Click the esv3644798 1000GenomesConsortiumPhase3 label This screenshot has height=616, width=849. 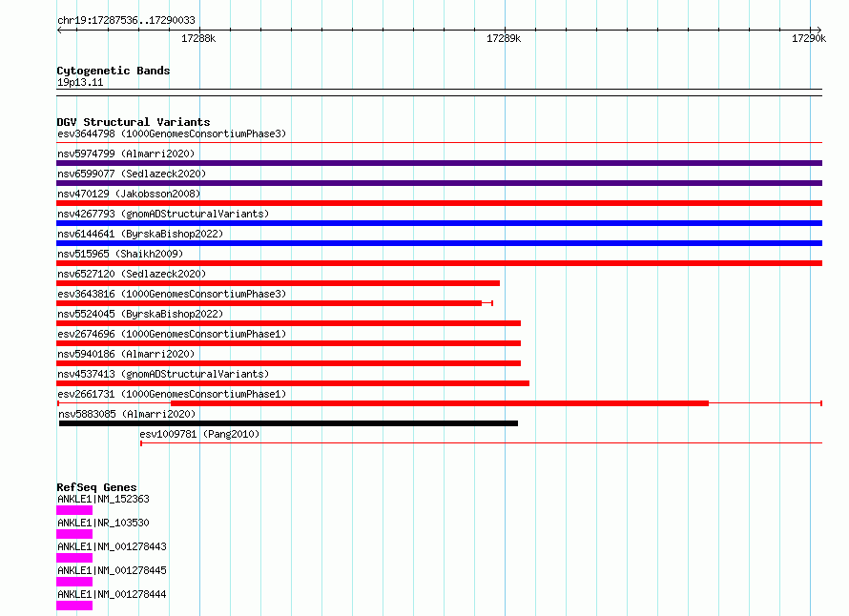pyautogui.click(x=172, y=133)
